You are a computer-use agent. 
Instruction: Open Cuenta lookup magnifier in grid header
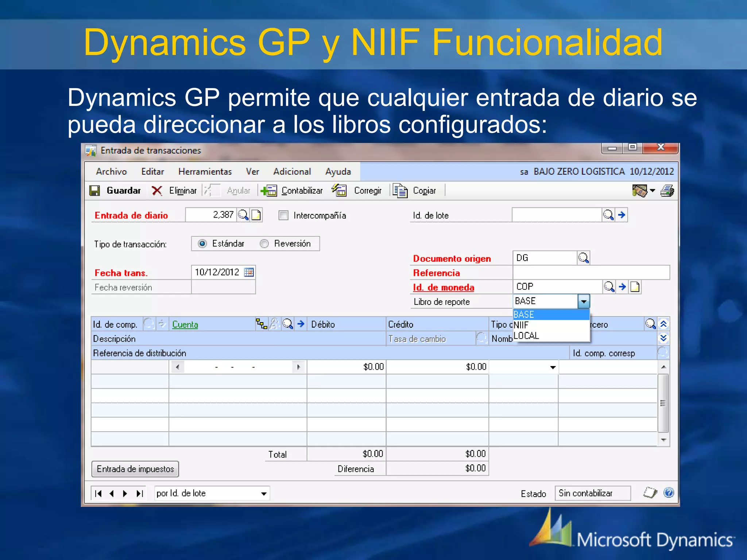pos(288,323)
